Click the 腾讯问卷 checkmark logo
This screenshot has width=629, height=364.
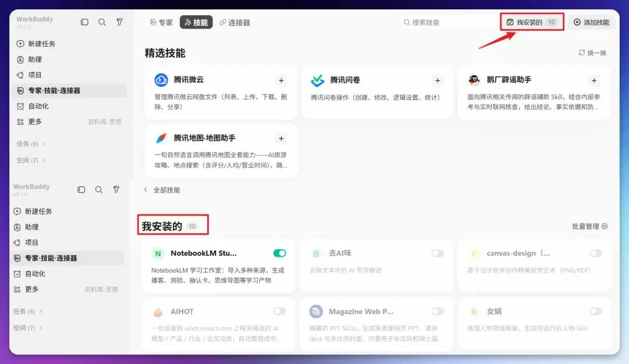point(317,80)
